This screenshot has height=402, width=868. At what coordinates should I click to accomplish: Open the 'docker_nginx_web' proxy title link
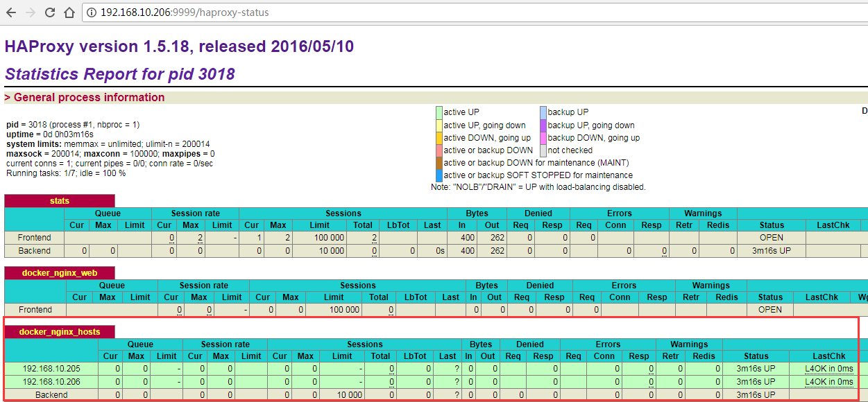60,273
